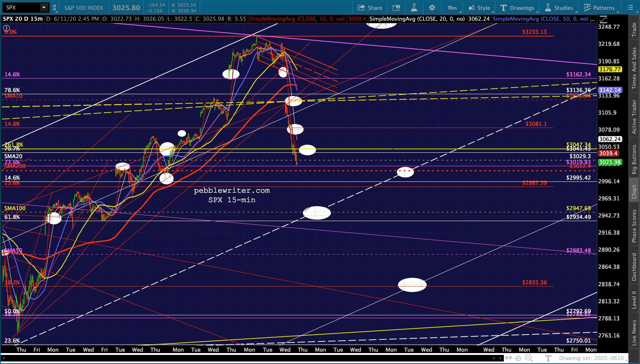Open the Studies menu
The image size is (640, 364).
tap(559, 8)
